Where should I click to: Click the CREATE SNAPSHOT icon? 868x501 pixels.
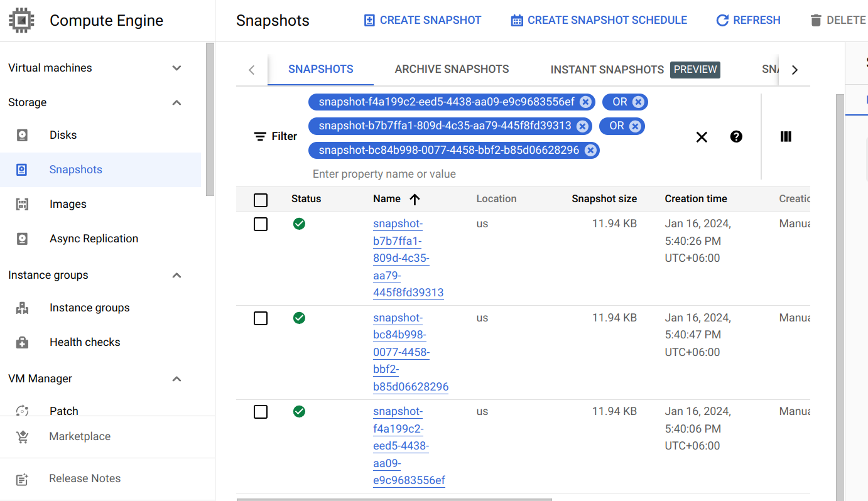pyautogui.click(x=369, y=19)
